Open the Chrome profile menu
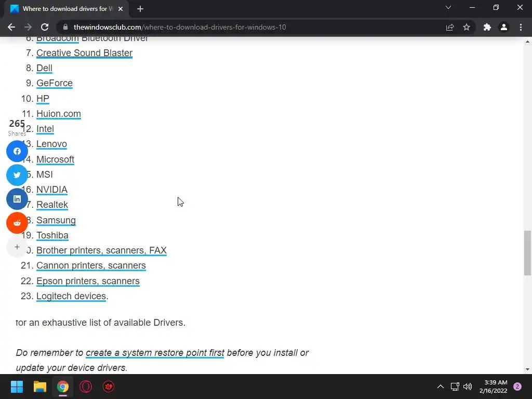Image resolution: width=532 pixels, height=399 pixels. pyautogui.click(x=504, y=27)
